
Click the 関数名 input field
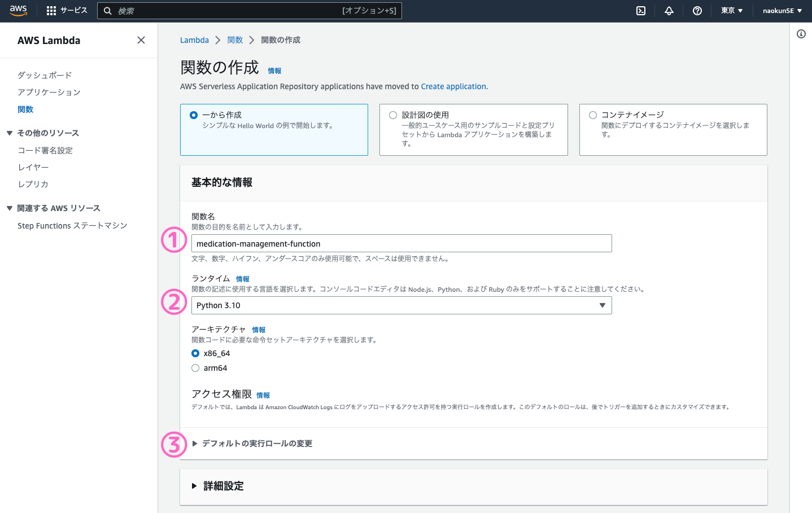[401, 243]
